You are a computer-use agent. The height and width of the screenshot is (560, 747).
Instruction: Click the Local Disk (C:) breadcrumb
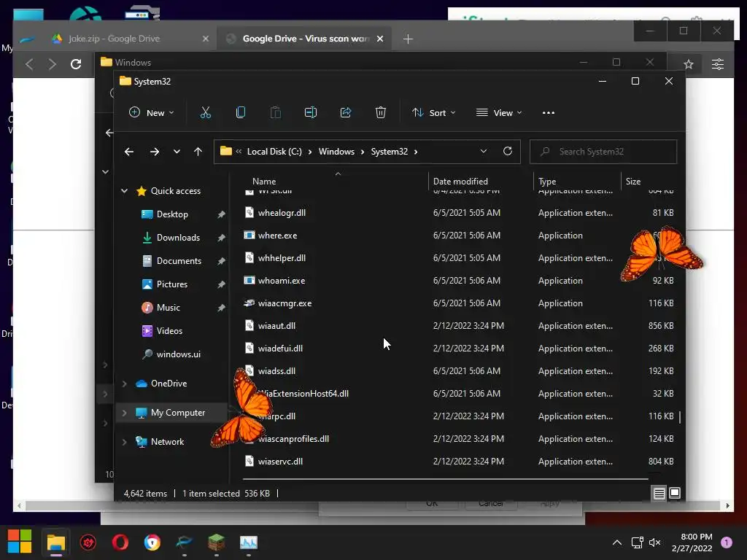tap(274, 152)
